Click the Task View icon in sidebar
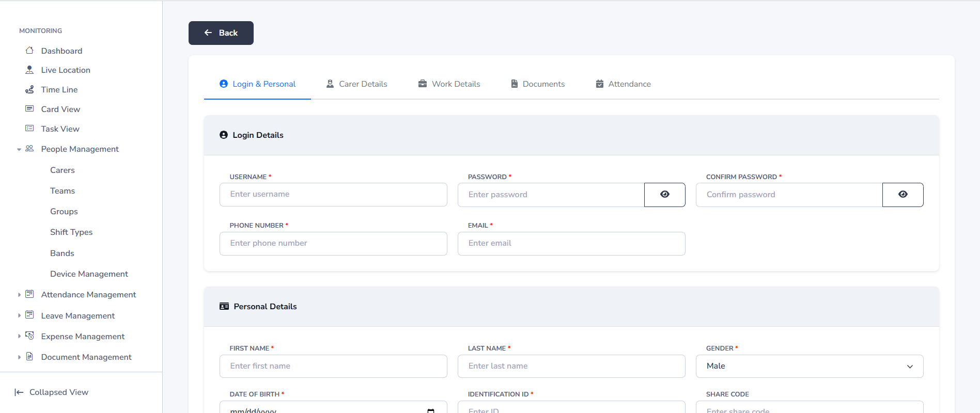Screen dimensions: 980x413 tap(29, 129)
